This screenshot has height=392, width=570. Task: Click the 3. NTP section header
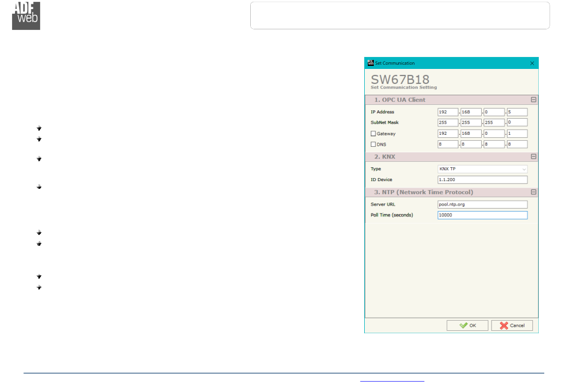point(451,192)
